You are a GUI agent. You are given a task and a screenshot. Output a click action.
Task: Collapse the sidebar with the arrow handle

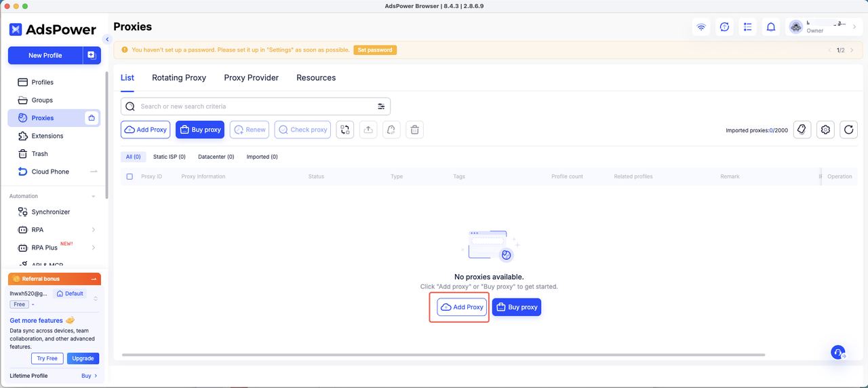(107, 39)
